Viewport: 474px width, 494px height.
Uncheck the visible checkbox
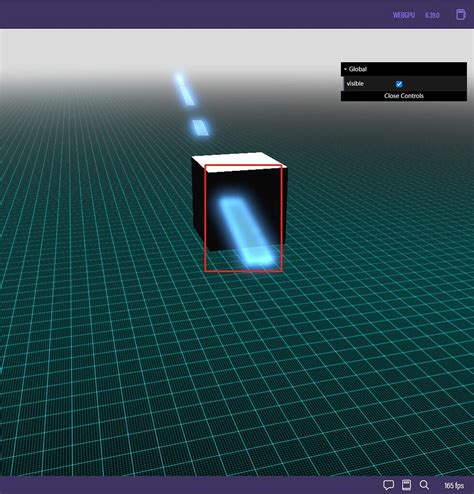pyautogui.click(x=399, y=84)
